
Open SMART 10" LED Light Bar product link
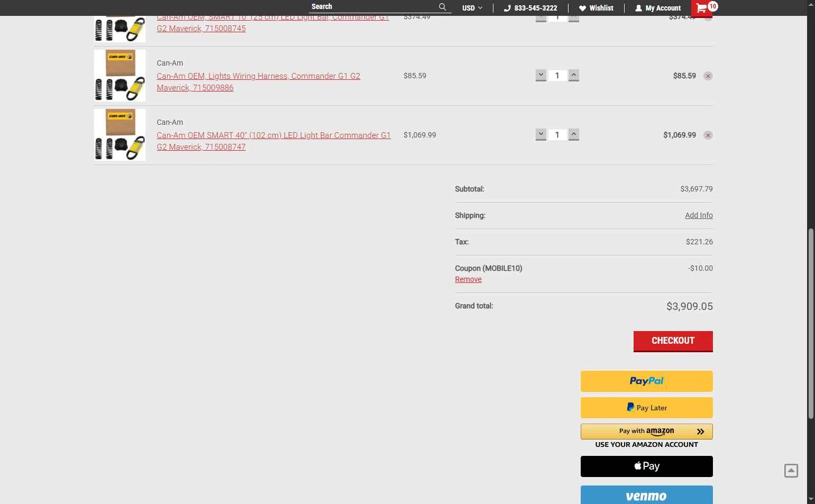tap(273, 23)
